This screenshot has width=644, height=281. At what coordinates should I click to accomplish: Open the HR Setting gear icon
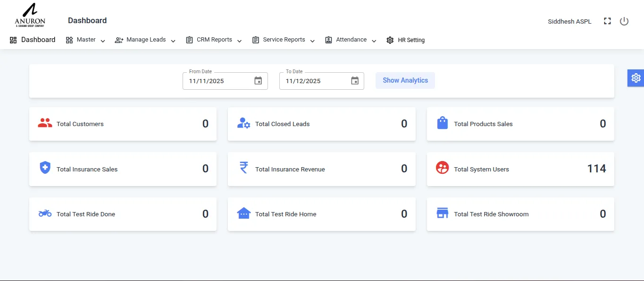click(x=390, y=40)
